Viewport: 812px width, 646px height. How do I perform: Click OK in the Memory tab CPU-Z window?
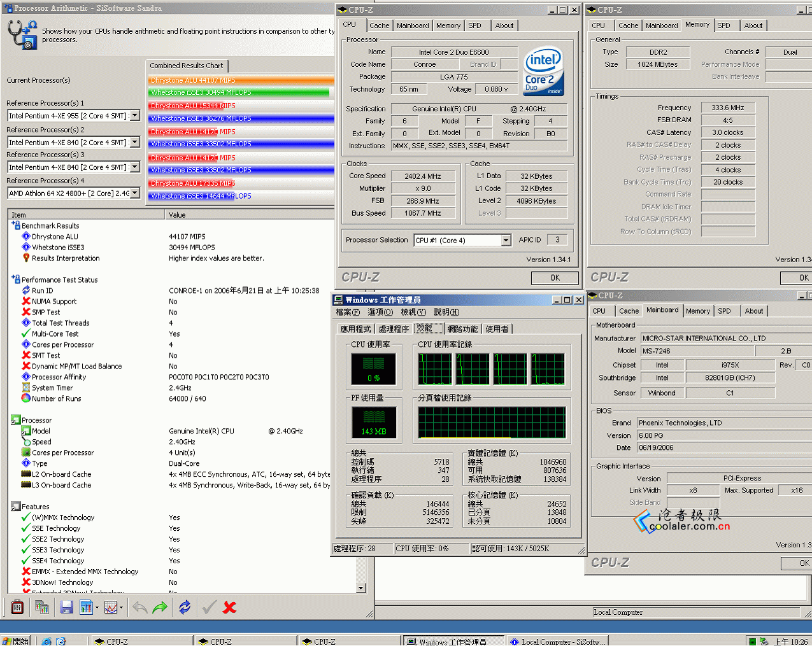click(796, 278)
